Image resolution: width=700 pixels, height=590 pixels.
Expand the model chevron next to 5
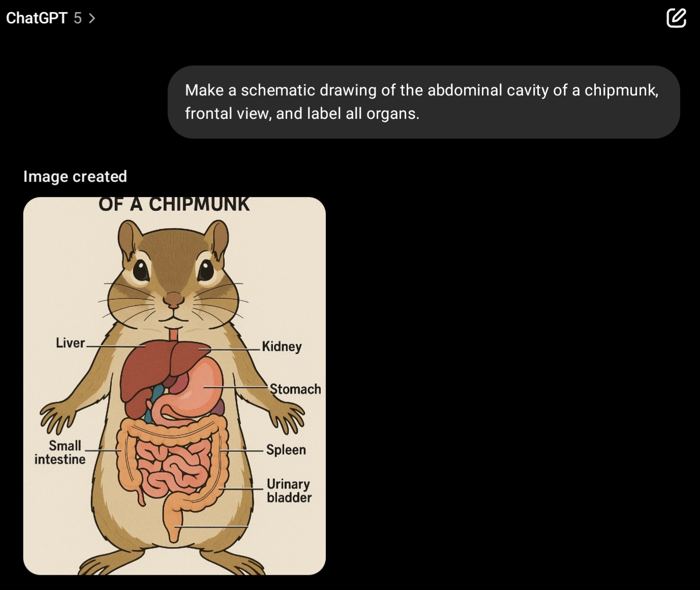point(92,18)
